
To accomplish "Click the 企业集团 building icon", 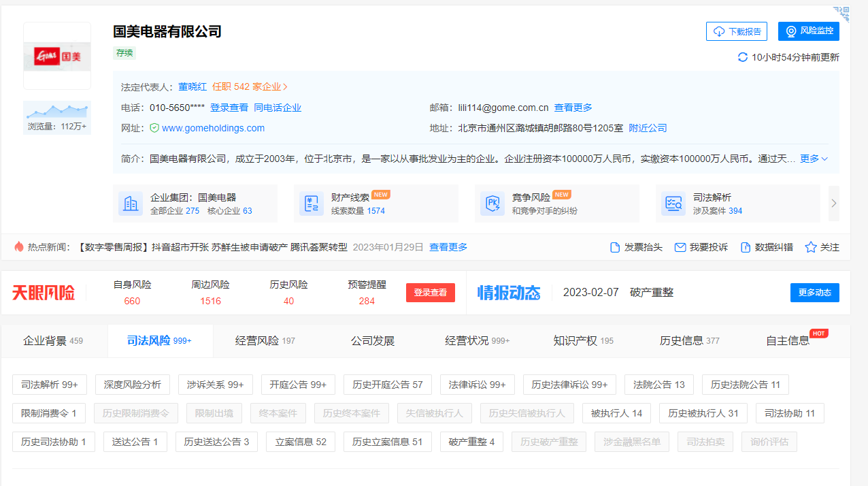I will point(131,204).
